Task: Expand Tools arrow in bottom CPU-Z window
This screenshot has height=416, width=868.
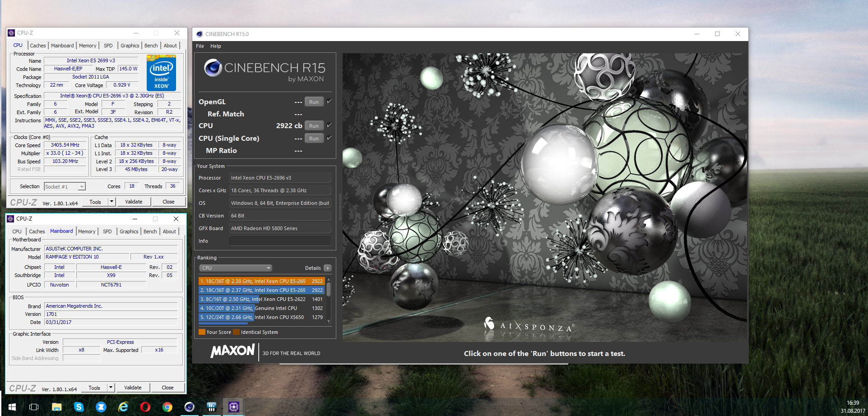Action: point(111,388)
